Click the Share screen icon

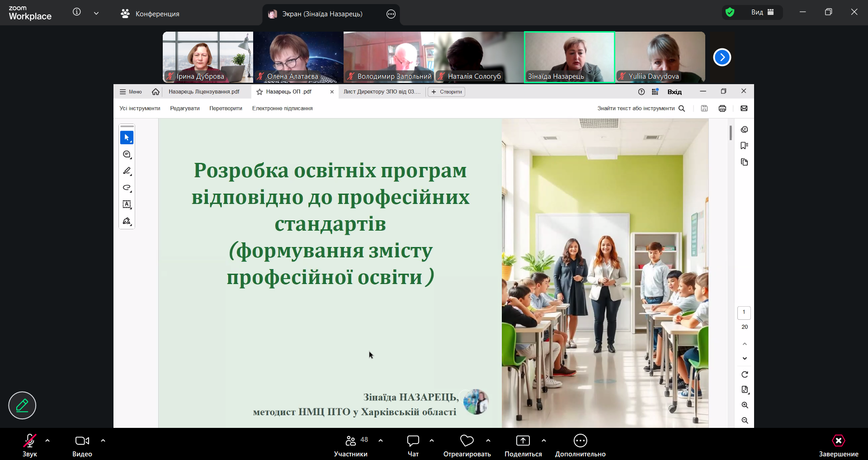(523, 441)
